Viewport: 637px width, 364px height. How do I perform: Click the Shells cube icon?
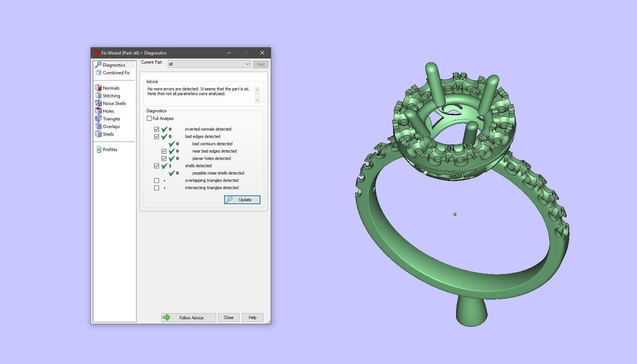(98, 134)
